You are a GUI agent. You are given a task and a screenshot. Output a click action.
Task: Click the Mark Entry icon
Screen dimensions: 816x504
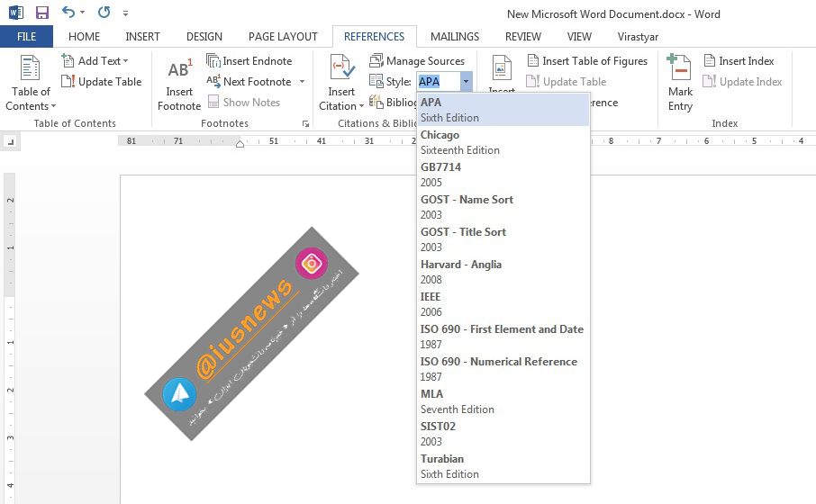[680, 70]
